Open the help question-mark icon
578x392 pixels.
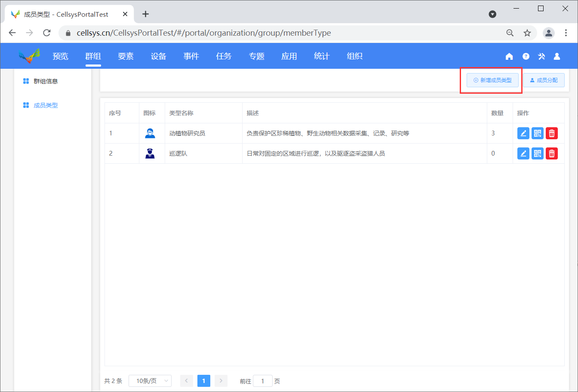tap(526, 56)
